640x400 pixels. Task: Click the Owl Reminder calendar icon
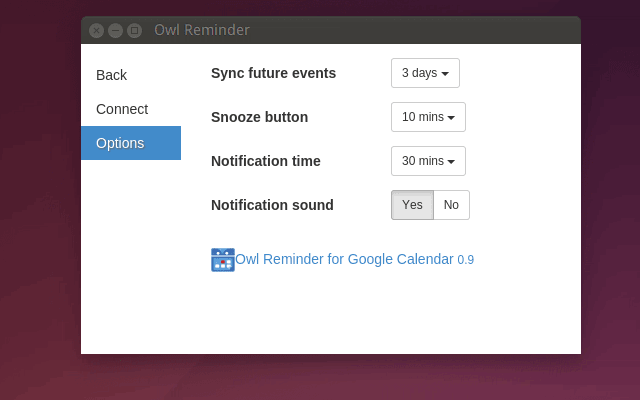[x=223, y=260]
